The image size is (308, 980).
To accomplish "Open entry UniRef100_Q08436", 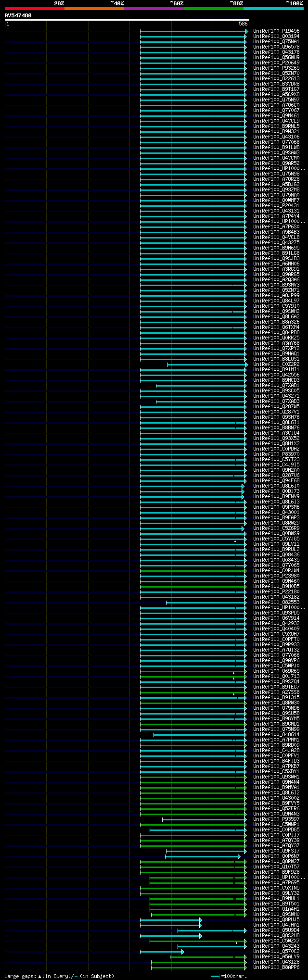I will [276, 555].
